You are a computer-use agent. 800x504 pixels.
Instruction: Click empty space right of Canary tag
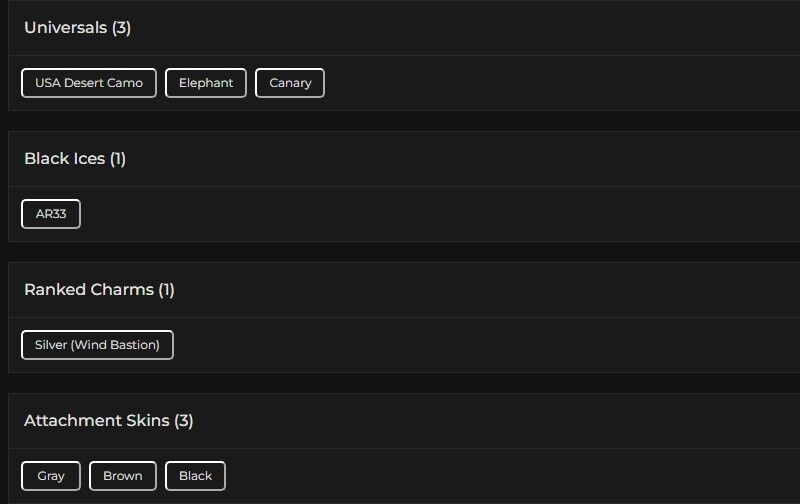[x=550, y=83]
